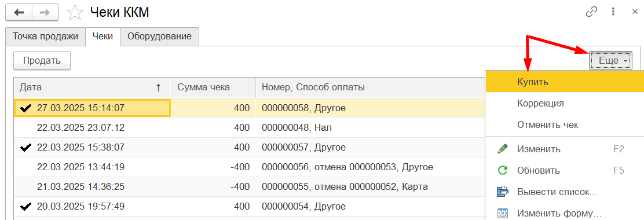The height and width of the screenshot is (220, 644).
Task: Choose Купить from the menu
Action: point(565,82)
